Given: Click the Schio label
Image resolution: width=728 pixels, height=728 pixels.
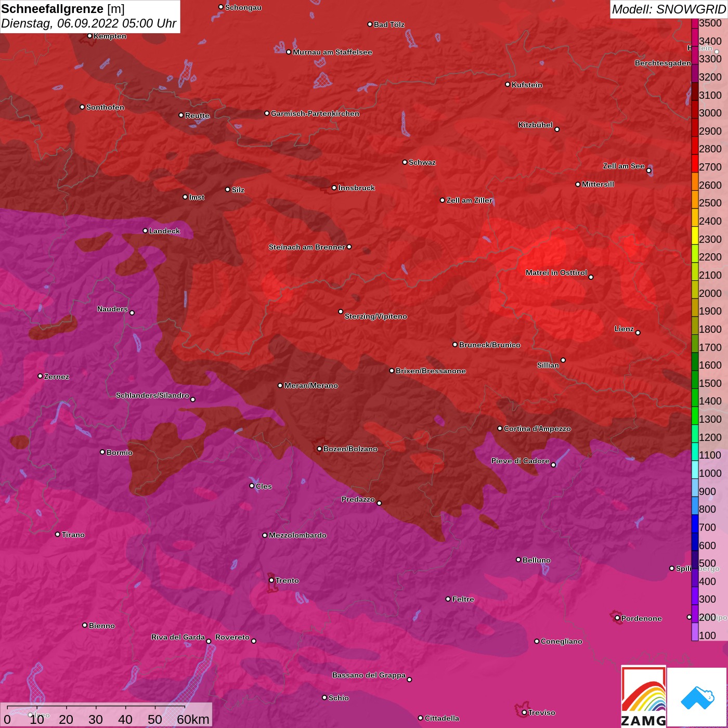Looking at the screenshot, I should (339, 698).
